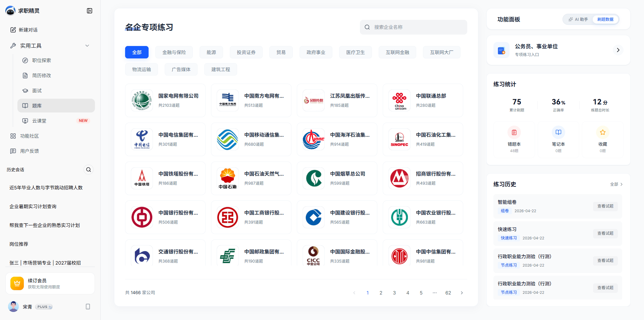
Task: Click the device icon beside user 宋青
Action: 88,307
